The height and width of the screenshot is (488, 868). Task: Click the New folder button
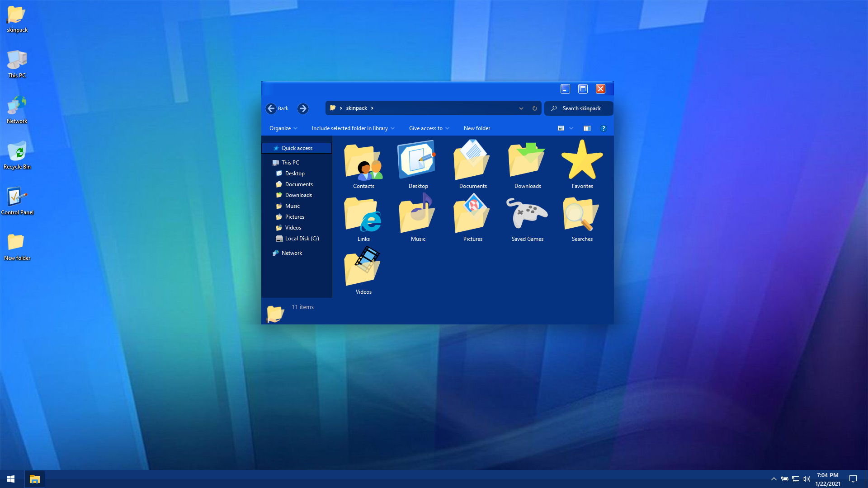tap(476, 128)
